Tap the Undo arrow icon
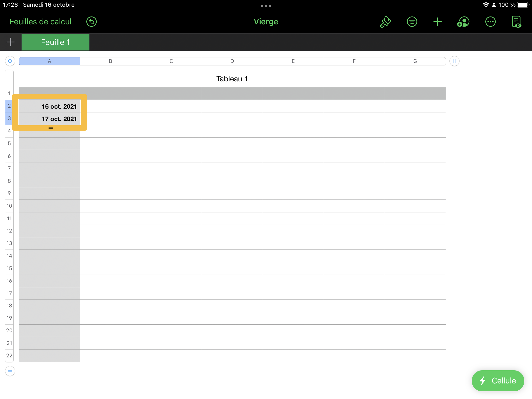Image resolution: width=532 pixels, height=399 pixels. [x=91, y=22]
